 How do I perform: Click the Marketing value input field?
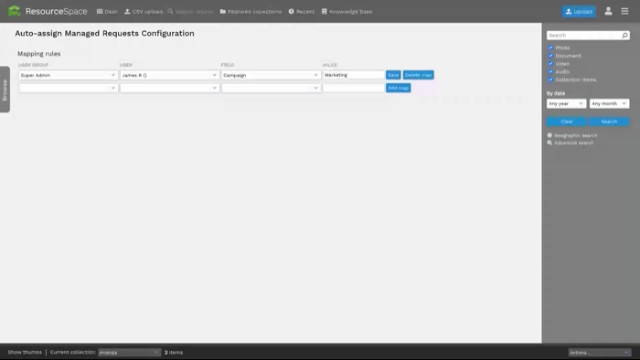(x=353, y=75)
